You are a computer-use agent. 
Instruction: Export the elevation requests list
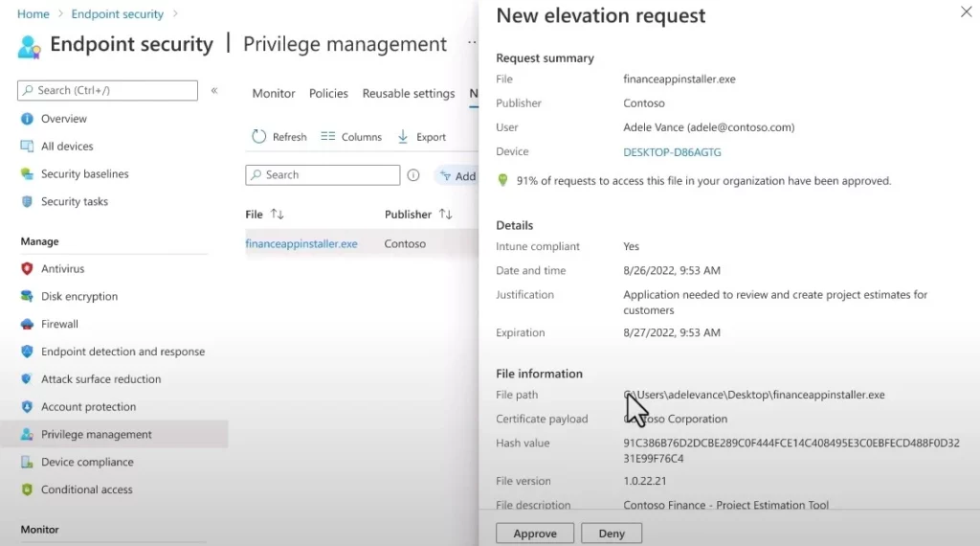[x=421, y=137]
